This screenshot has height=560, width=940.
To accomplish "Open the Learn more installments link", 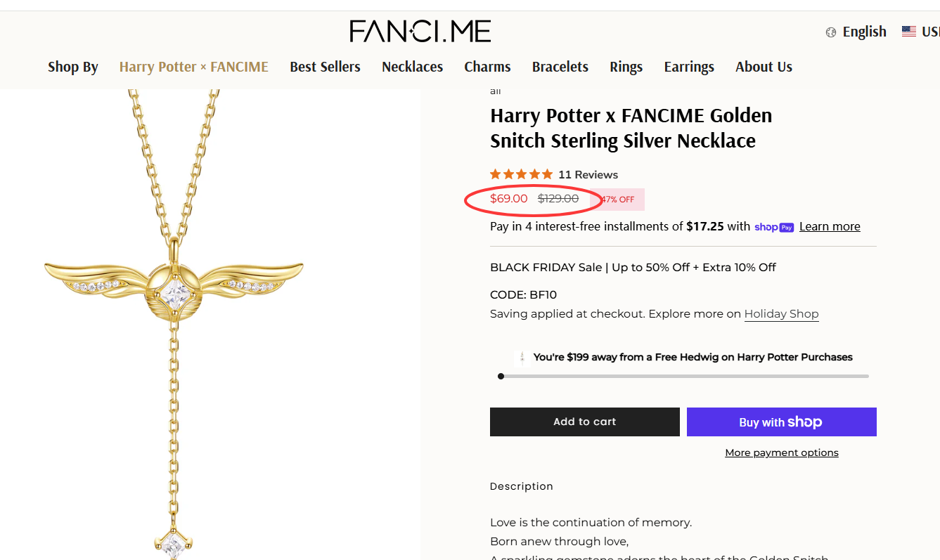I will pyautogui.click(x=830, y=226).
